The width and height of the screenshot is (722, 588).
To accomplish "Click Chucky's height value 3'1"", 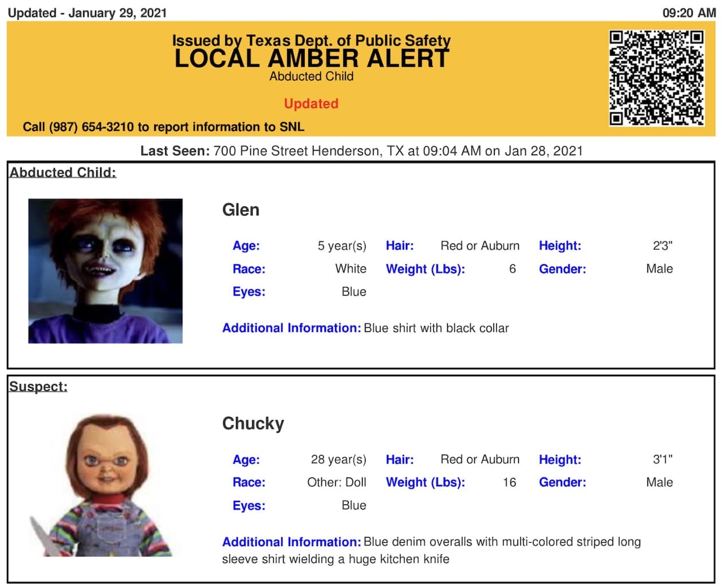I will point(662,460).
